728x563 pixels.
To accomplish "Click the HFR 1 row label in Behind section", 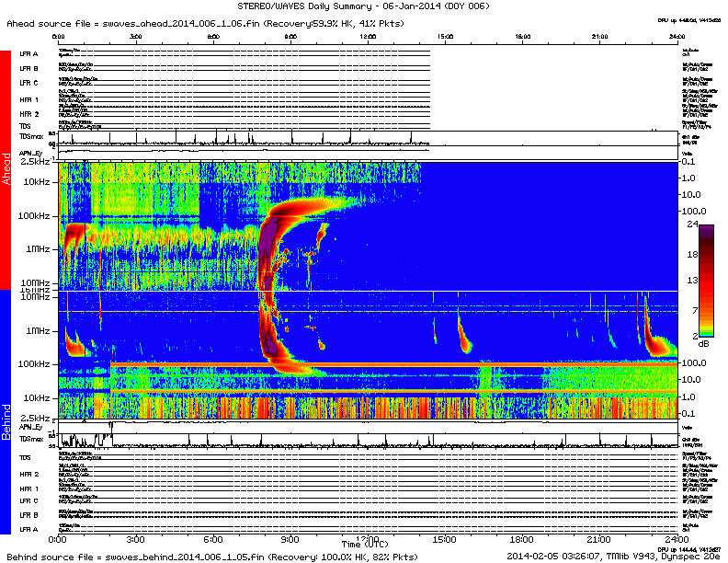I will 28,488.
